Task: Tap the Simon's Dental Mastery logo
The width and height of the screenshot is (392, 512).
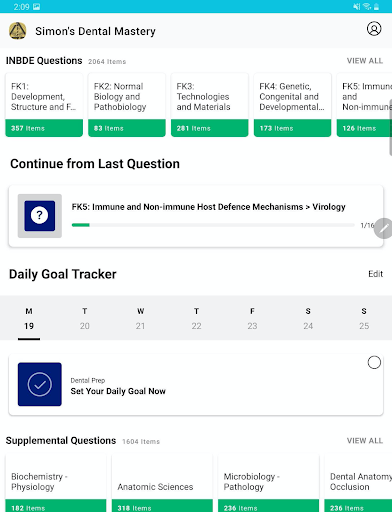Action: click(17, 31)
